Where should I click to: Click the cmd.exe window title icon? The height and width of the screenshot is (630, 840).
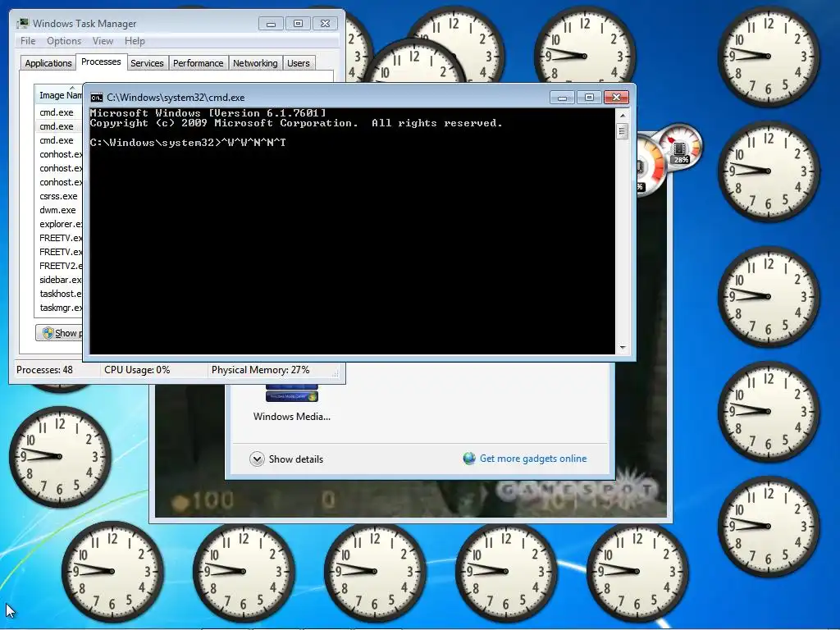pyautogui.click(x=97, y=98)
